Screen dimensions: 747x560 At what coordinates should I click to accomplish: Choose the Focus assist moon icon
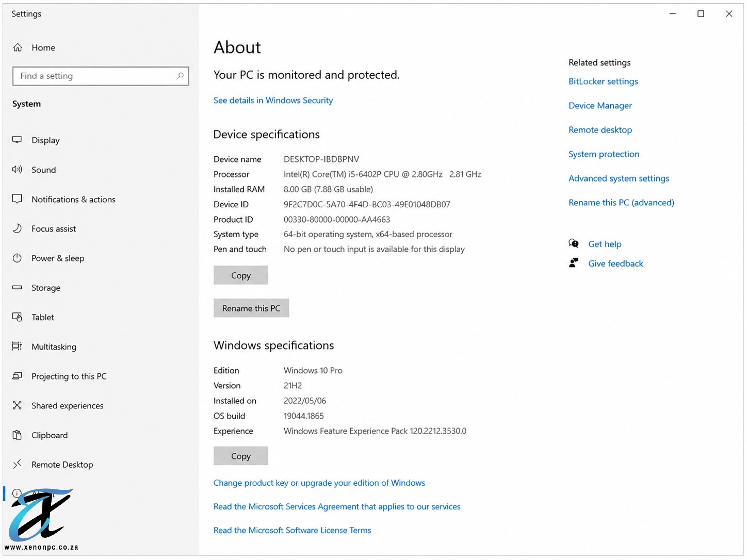(x=17, y=228)
